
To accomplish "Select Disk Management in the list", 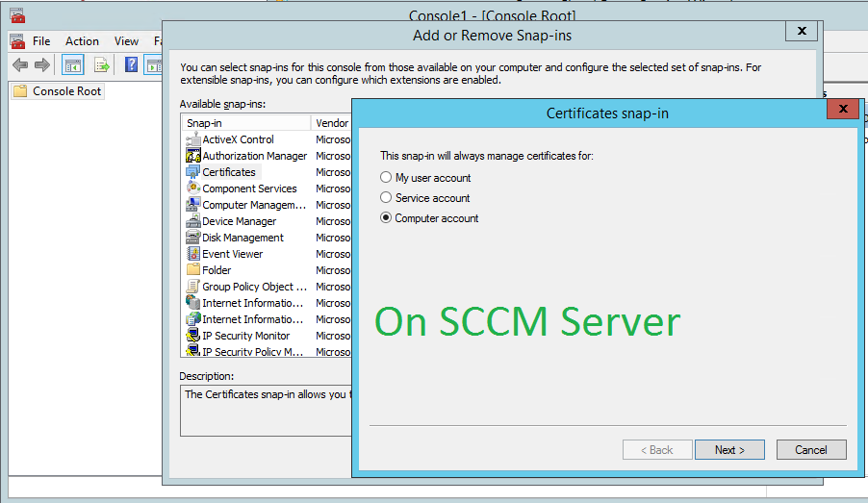I will click(x=243, y=238).
